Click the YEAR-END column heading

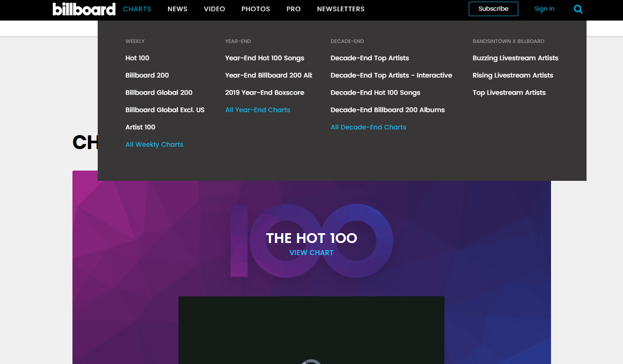[x=238, y=41]
